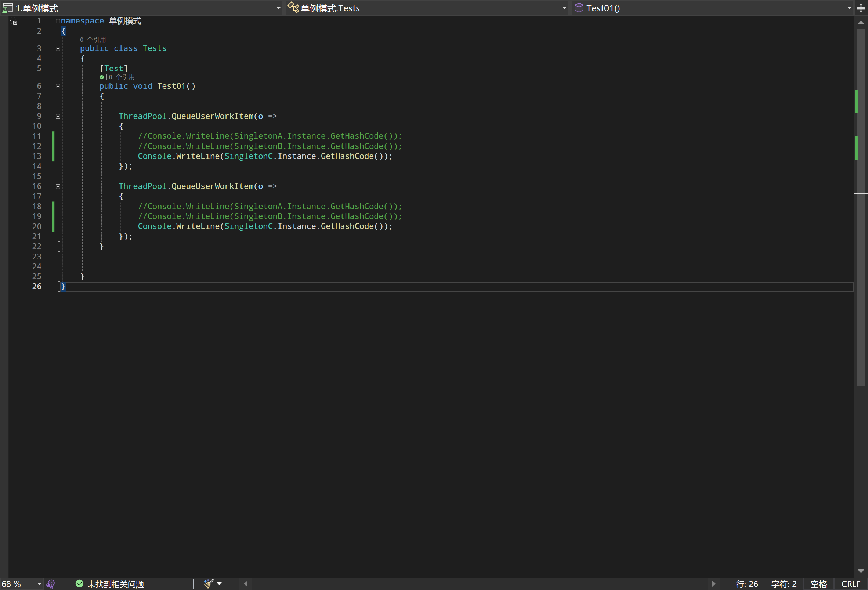
Task: Click the green check no-issues icon
Action: (79, 584)
